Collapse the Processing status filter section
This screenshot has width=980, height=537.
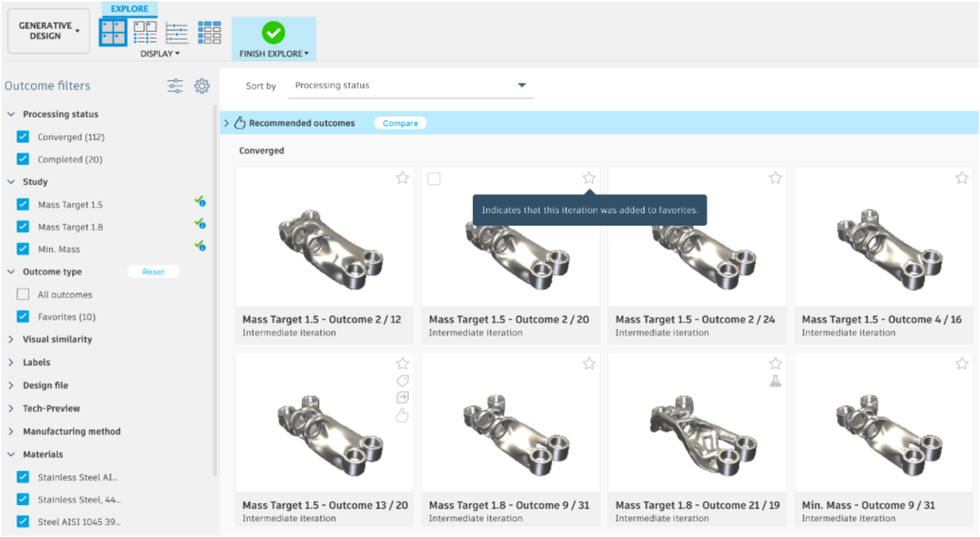click(11, 115)
